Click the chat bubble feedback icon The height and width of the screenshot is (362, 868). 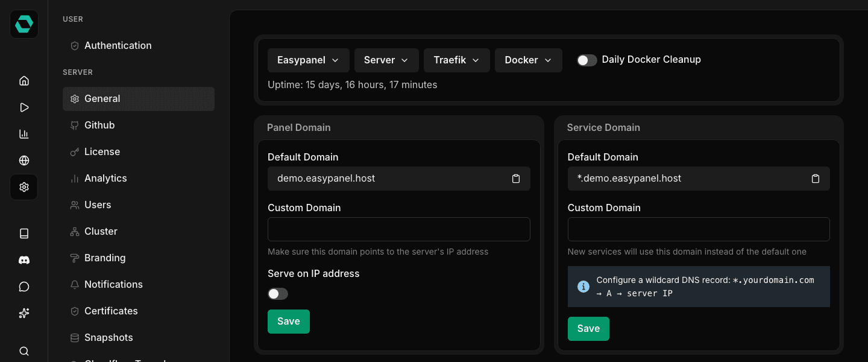(24, 287)
